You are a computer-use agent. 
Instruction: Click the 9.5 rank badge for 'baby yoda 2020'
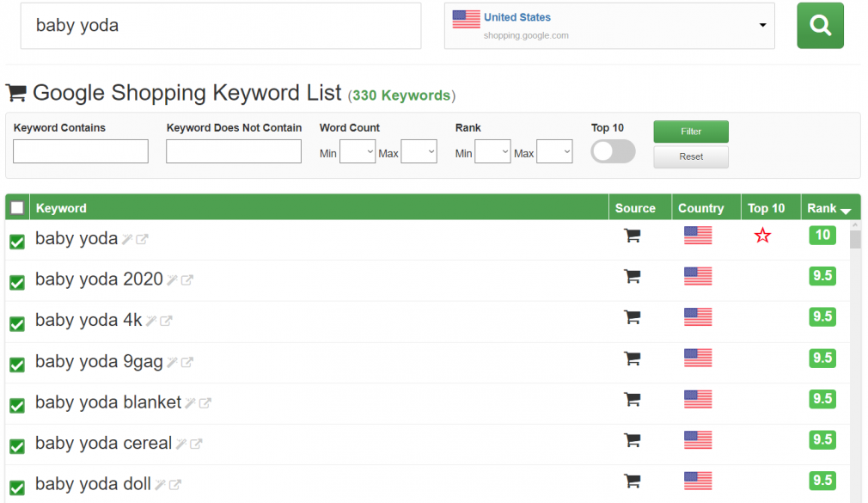tap(822, 276)
